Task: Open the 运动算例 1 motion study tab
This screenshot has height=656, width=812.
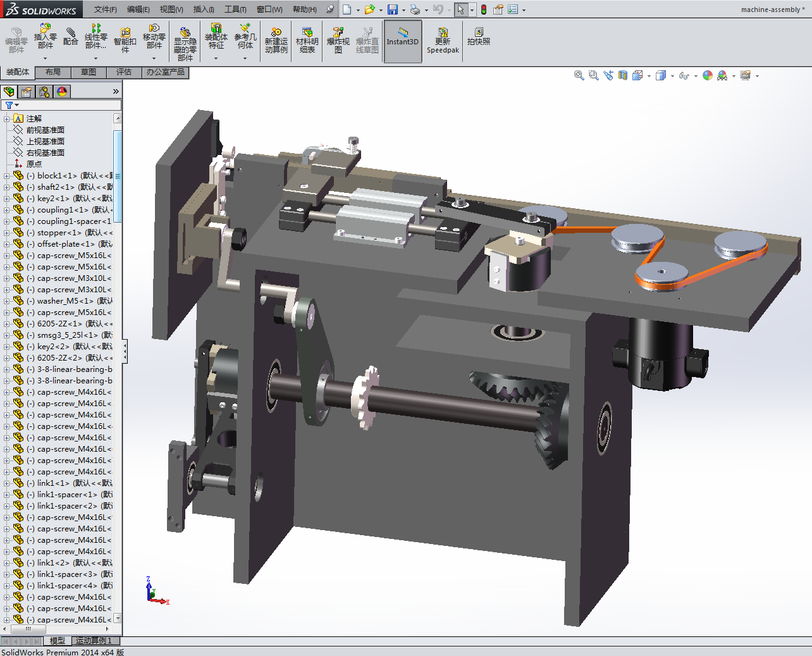Action: click(94, 641)
